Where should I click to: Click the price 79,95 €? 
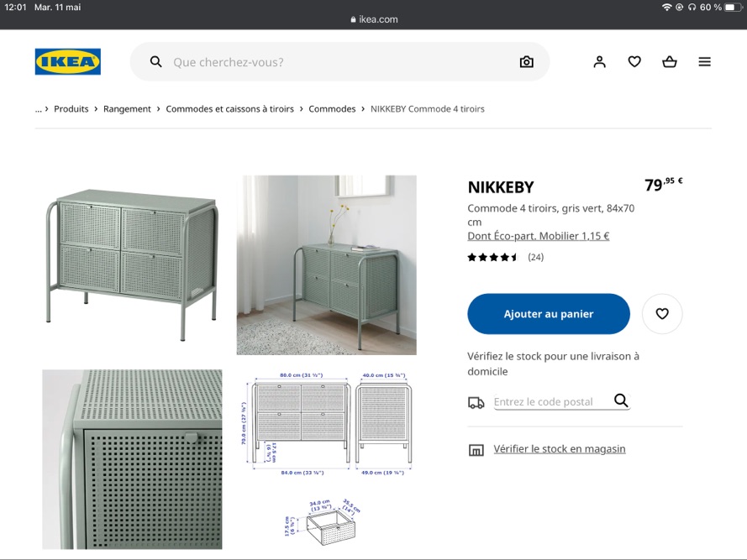click(664, 184)
